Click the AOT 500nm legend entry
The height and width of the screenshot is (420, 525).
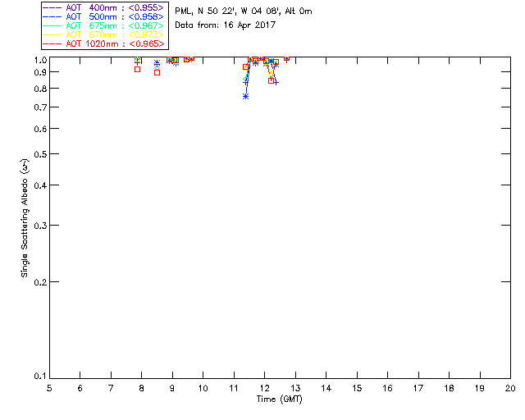tap(103, 16)
